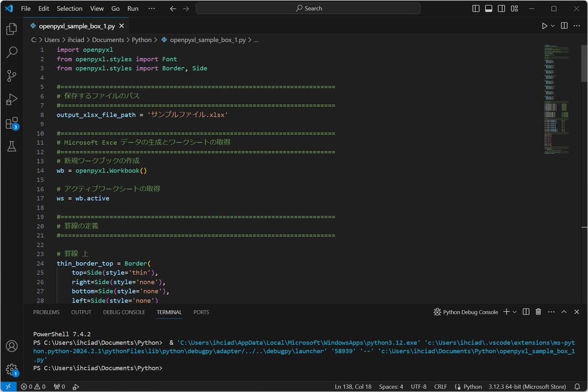Switch to the DEBUG CONSOLE tab

click(123, 312)
